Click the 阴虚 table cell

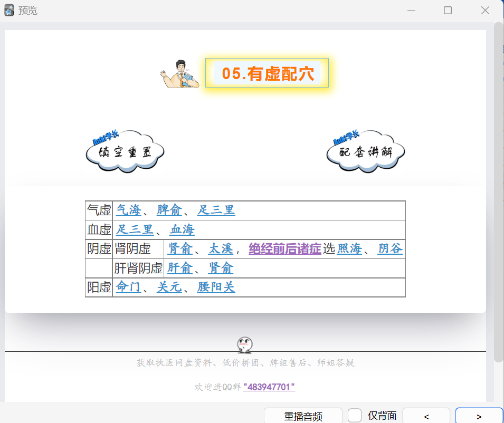(x=99, y=249)
